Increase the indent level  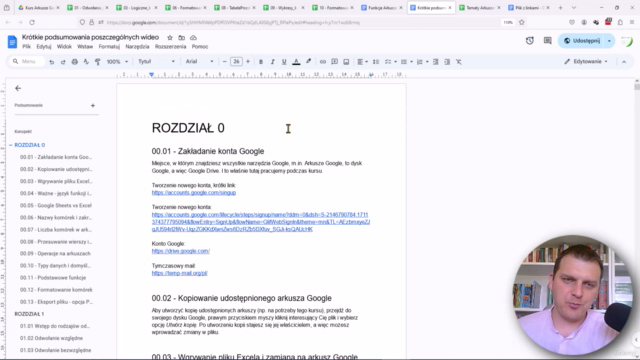point(447,62)
